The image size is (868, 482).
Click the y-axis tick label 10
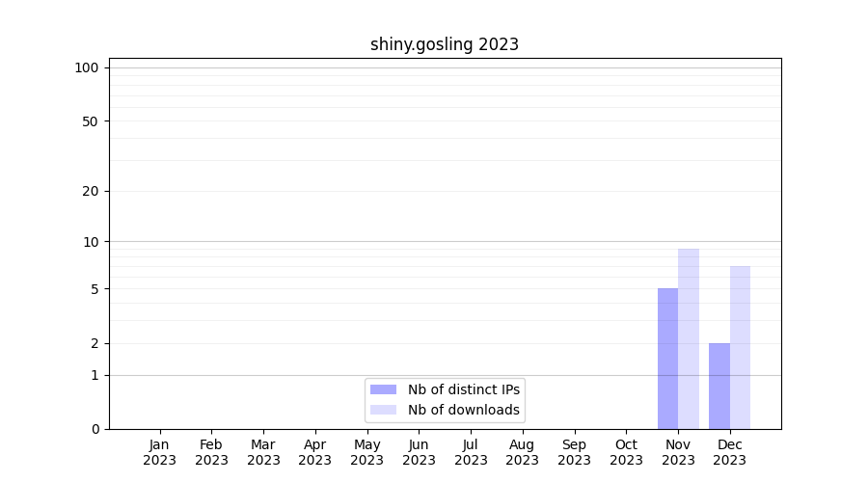[x=91, y=242]
